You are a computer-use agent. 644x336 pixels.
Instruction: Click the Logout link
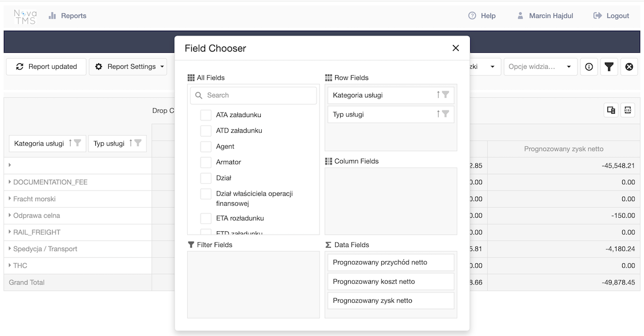coord(611,16)
